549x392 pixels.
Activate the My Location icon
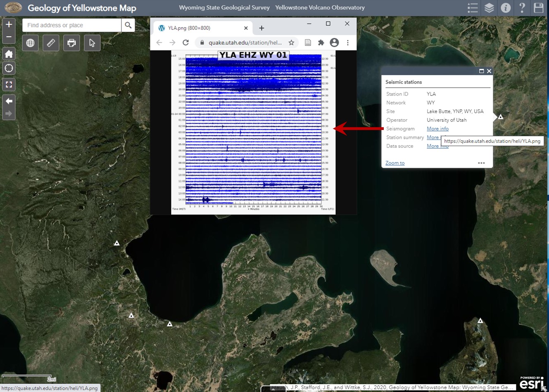(9, 68)
